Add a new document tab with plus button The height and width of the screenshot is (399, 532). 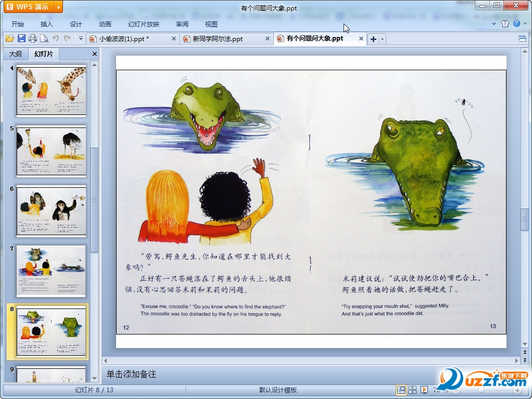(x=374, y=39)
